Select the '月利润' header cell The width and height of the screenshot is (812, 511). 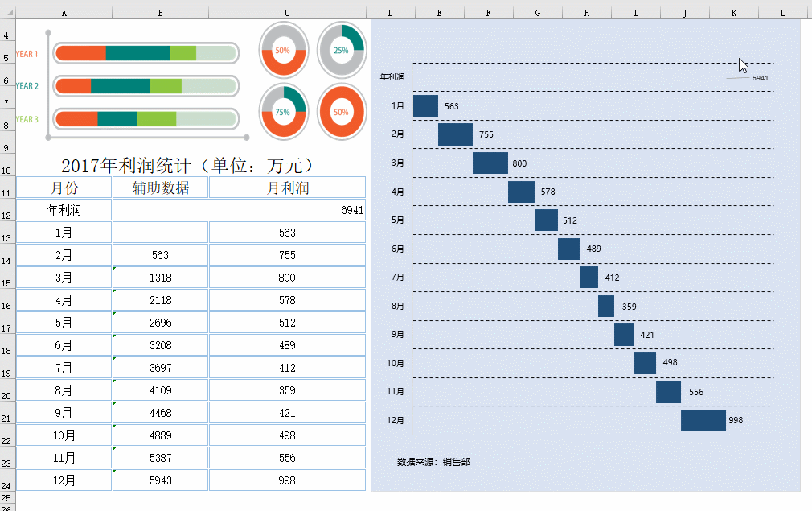coord(287,188)
